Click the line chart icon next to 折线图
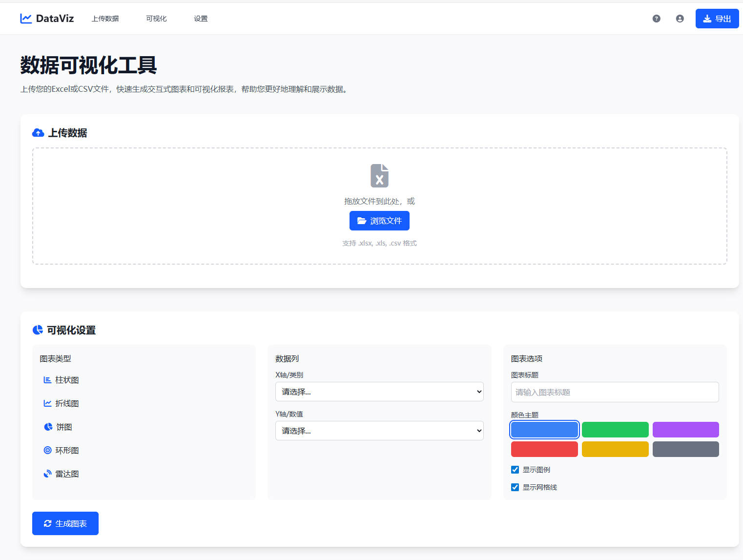 (47, 403)
